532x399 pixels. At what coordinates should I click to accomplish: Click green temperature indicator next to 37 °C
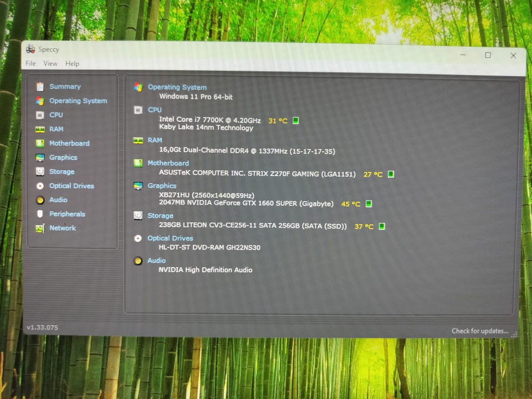click(x=382, y=226)
